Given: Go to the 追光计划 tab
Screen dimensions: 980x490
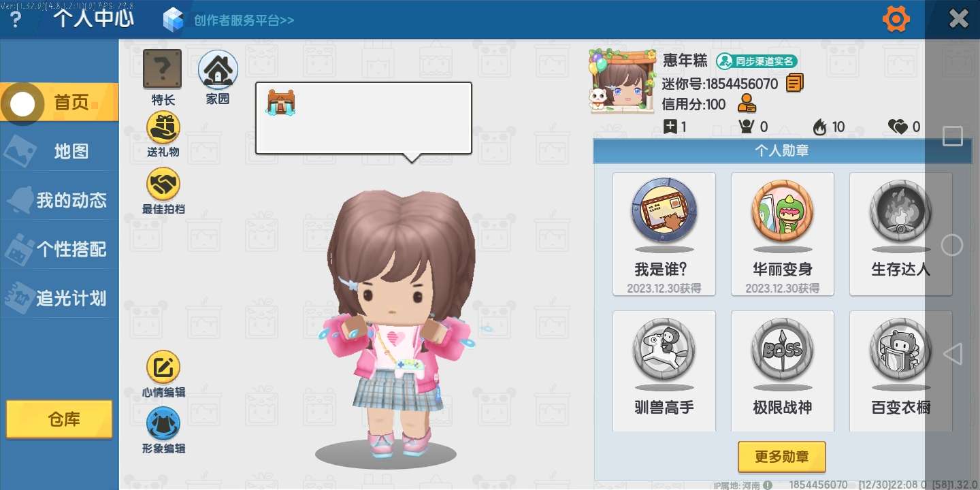Looking at the screenshot, I should pos(60,298).
